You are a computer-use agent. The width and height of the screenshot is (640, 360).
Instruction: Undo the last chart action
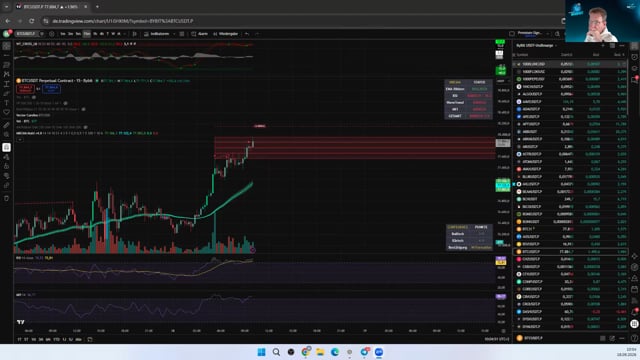tap(247, 34)
